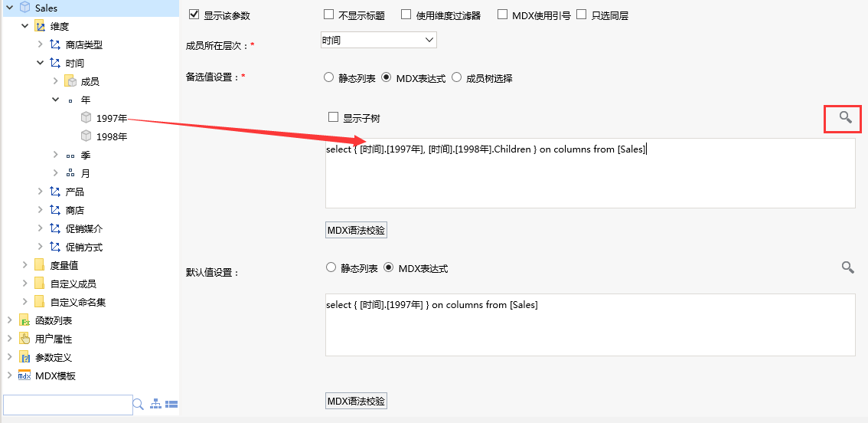Click MDX语法校验 button under 默认值 expression

356,401
